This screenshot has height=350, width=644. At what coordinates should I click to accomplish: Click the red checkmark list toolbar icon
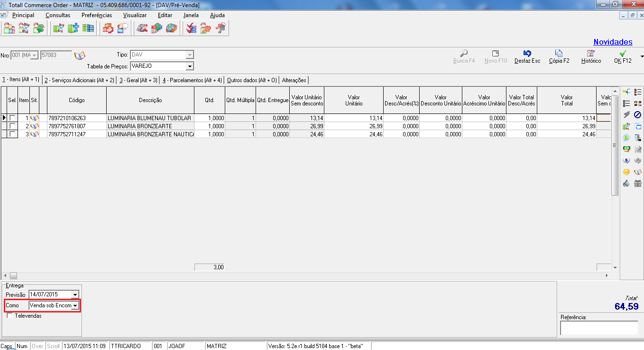coord(191,28)
